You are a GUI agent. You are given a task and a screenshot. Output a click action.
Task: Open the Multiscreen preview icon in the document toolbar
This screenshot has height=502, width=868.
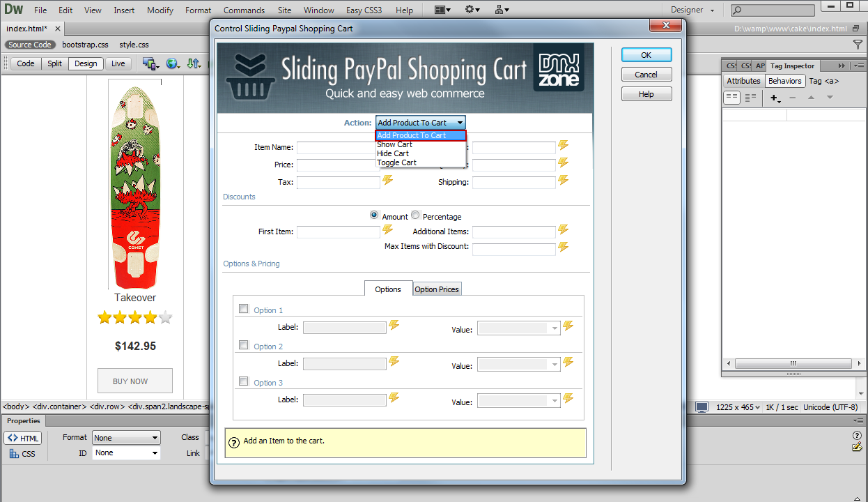click(150, 63)
